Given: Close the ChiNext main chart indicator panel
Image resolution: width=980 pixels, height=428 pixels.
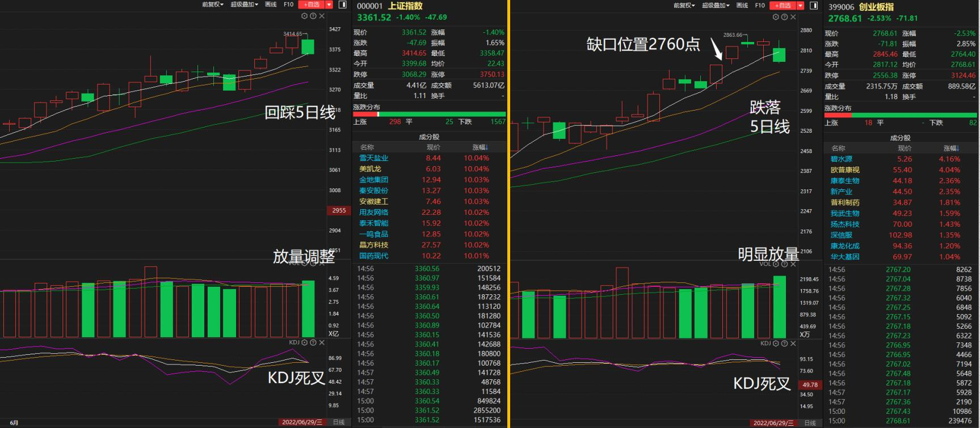Looking at the screenshot, I should 793,17.
